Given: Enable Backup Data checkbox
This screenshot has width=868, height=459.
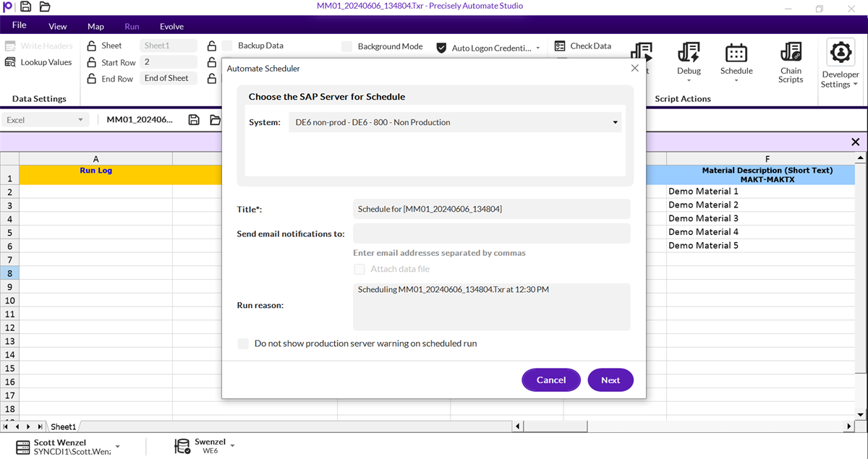Looking at the screenshot, I should [227, 46].
